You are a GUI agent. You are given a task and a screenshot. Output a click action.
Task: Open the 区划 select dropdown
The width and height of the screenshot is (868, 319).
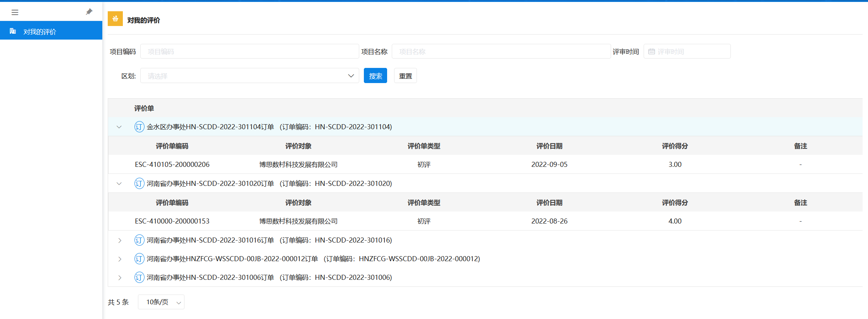point(250,76)
